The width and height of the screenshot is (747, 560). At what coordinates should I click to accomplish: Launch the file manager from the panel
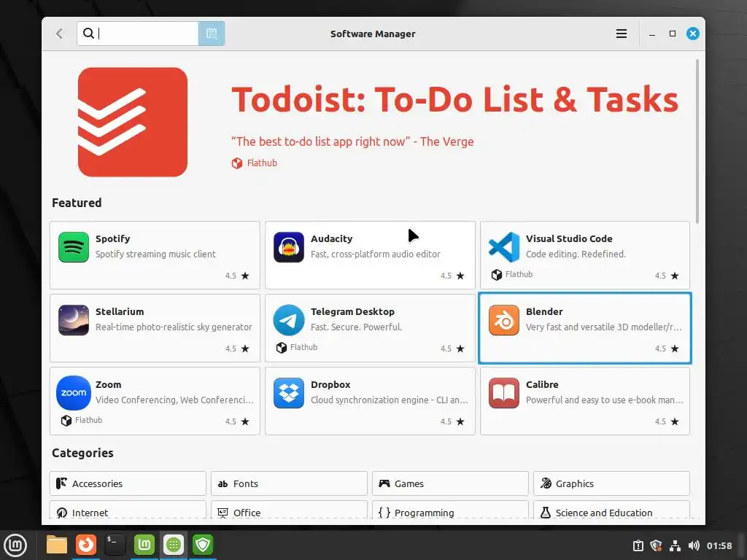(57, 545)
